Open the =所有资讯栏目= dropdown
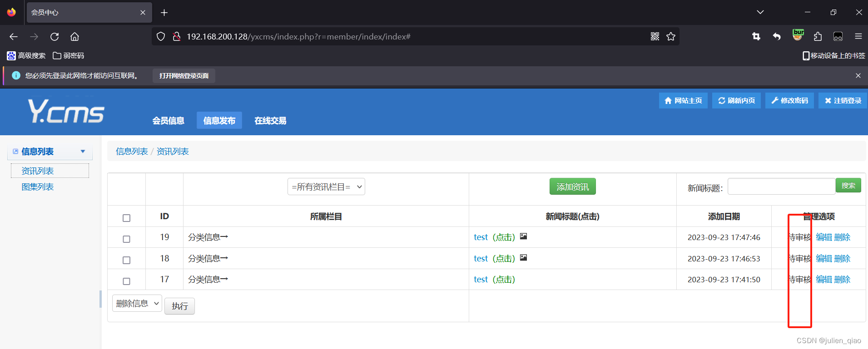 pyautogui.click(x=326, y=187)
